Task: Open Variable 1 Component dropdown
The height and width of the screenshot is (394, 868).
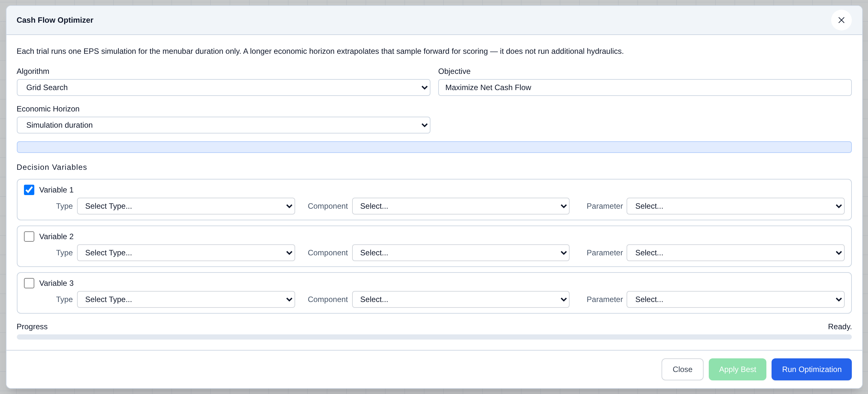Action: pyautogui.click(x=461, y=206)
